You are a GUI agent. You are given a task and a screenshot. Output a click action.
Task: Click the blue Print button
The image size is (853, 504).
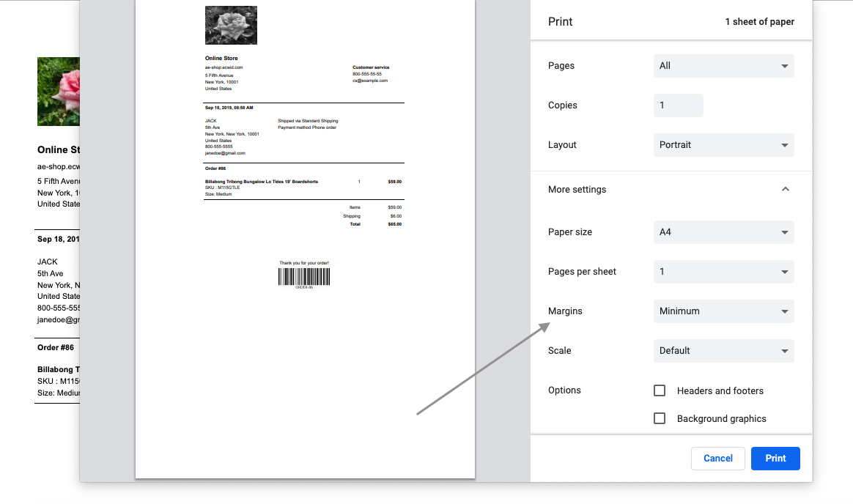(x=775, y=458)
